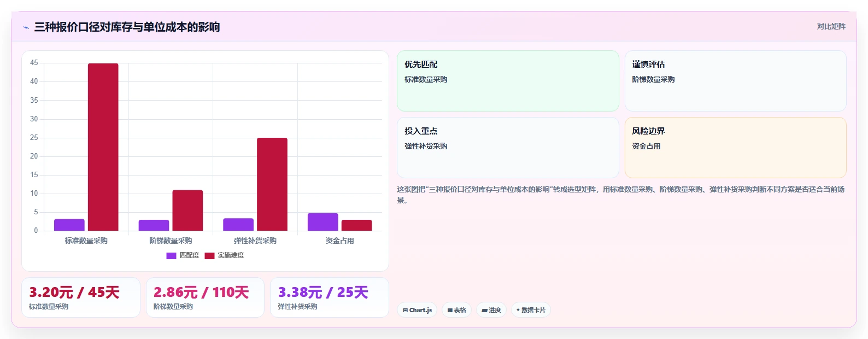Click the 表格 tag chip
This screenshot has width=868, height=339.
[456, 310]
